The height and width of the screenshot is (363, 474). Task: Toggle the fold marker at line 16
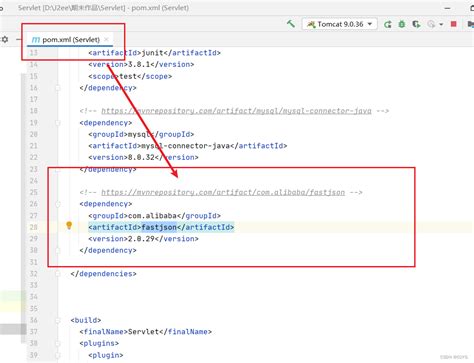click(58, 88)
